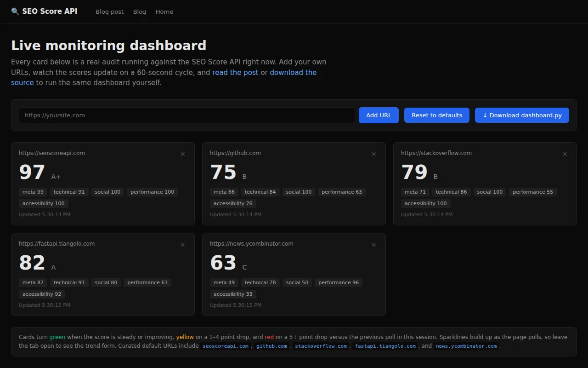Focus the https://yoursite.com URL input
The image size is (588, 368).
(x=187, y=115)
